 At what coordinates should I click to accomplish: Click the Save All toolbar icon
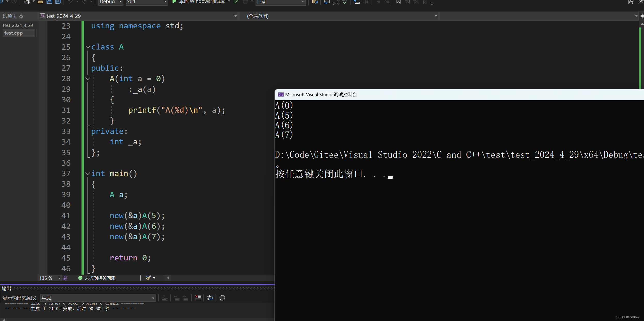click(58, 2)
